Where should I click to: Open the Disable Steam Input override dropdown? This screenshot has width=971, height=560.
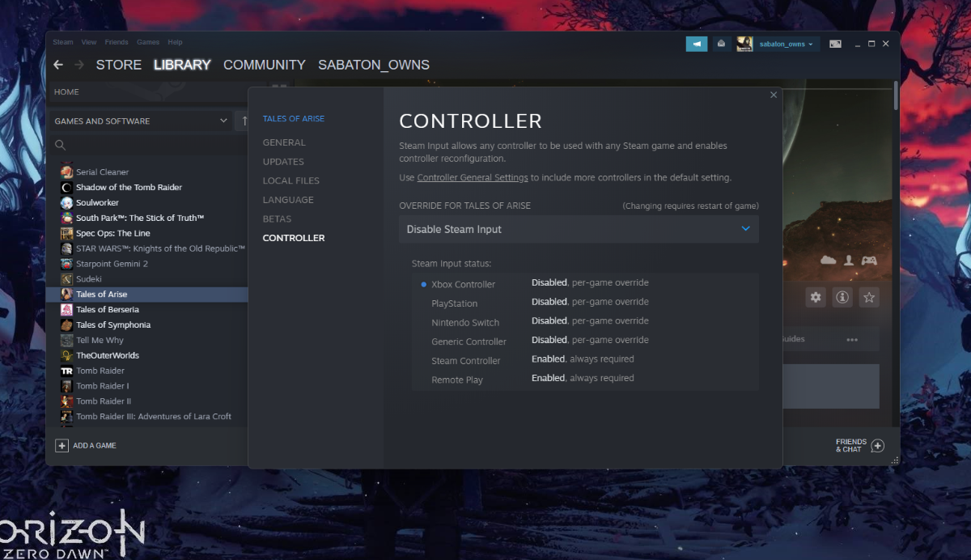coord(579,229)
